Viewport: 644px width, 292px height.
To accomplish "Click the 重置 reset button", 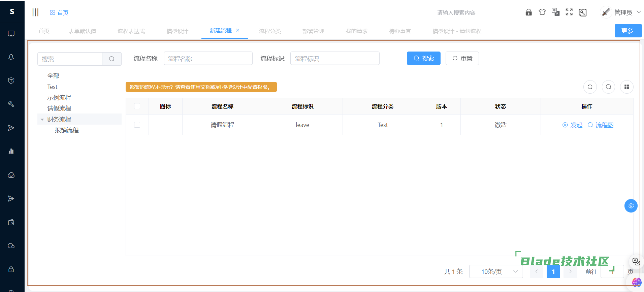I will [462, 58].
